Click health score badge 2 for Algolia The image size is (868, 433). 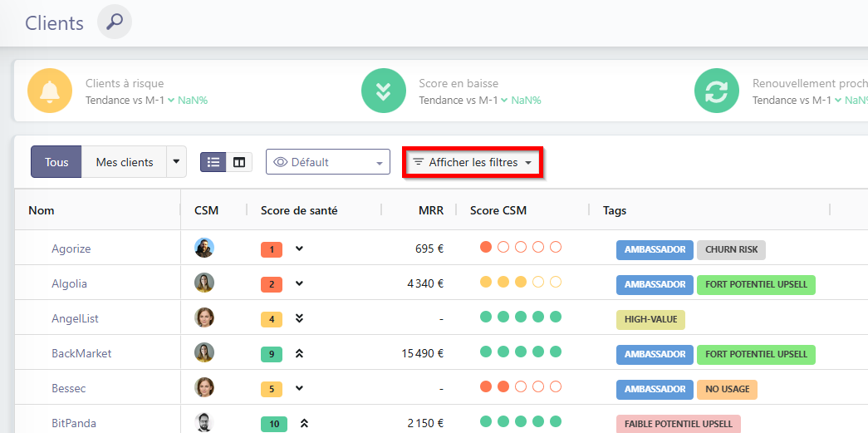[272, 284]
